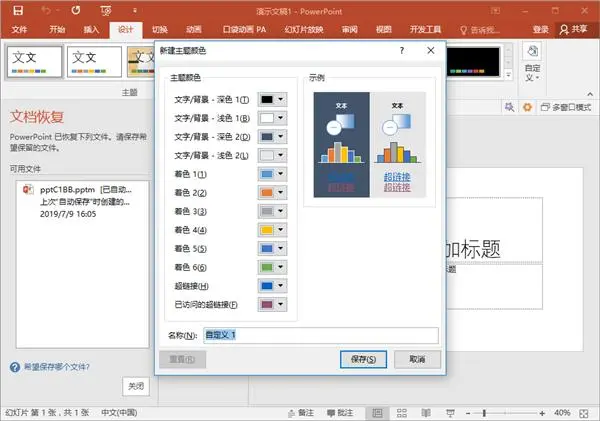
Task: Click the Redo/Repeat icon in title bar
Action: click(76, 10)
